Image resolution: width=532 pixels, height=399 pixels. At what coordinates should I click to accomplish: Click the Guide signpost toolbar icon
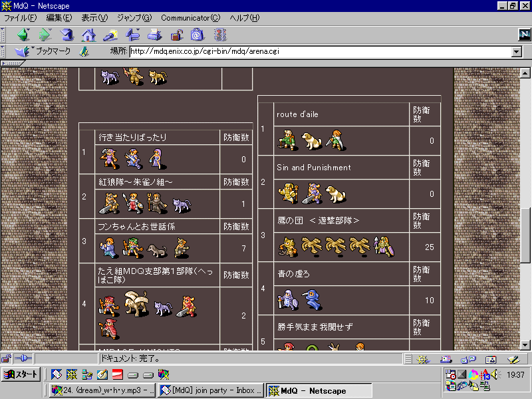pyautogui.click(x=132, y=35)
